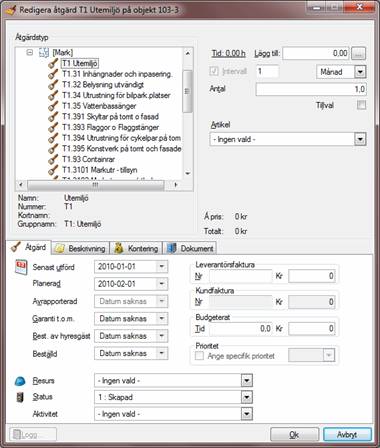Toggle the Tillval checkbox
This screenshot has height=448, width=380.
(361, 105)
